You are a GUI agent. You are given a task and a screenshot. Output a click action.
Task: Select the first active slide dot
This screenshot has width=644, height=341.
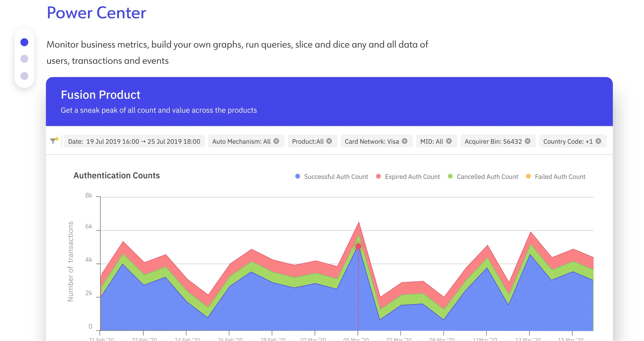pos(24,42)
